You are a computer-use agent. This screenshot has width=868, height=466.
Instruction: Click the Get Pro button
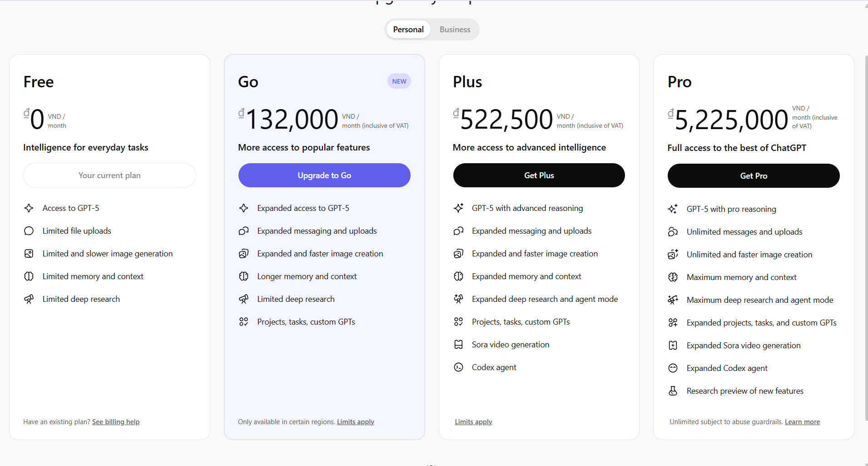click(753, 176)
